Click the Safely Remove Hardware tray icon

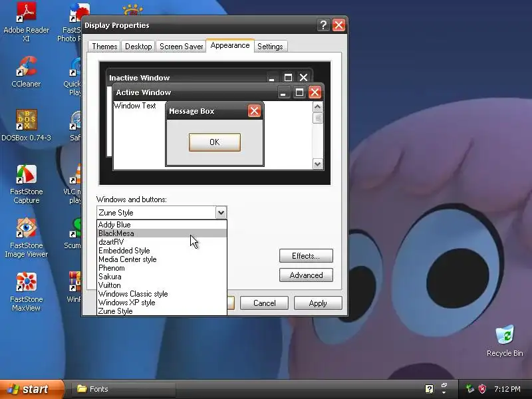[x=470, y=389]
